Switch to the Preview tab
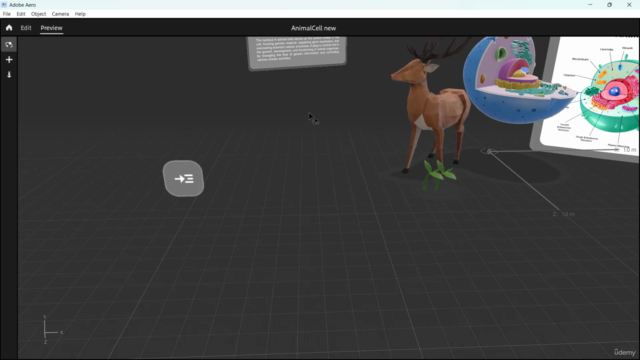This screenshot has width=640, height=360. point(51,28)
